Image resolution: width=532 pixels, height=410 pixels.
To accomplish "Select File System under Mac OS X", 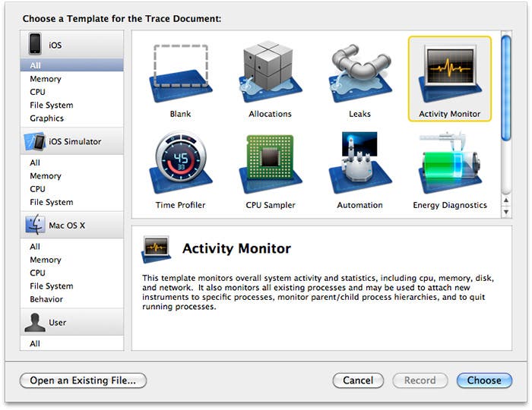I will (71, 286).
